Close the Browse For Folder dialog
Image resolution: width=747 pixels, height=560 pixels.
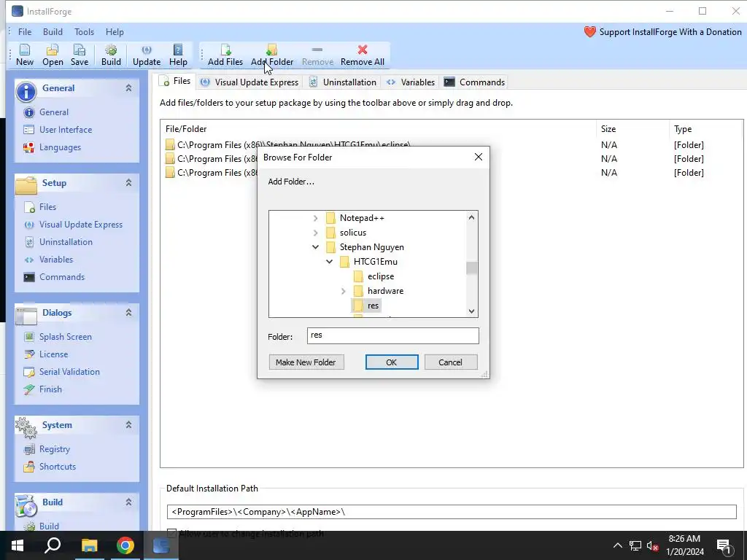pos(479,157)
